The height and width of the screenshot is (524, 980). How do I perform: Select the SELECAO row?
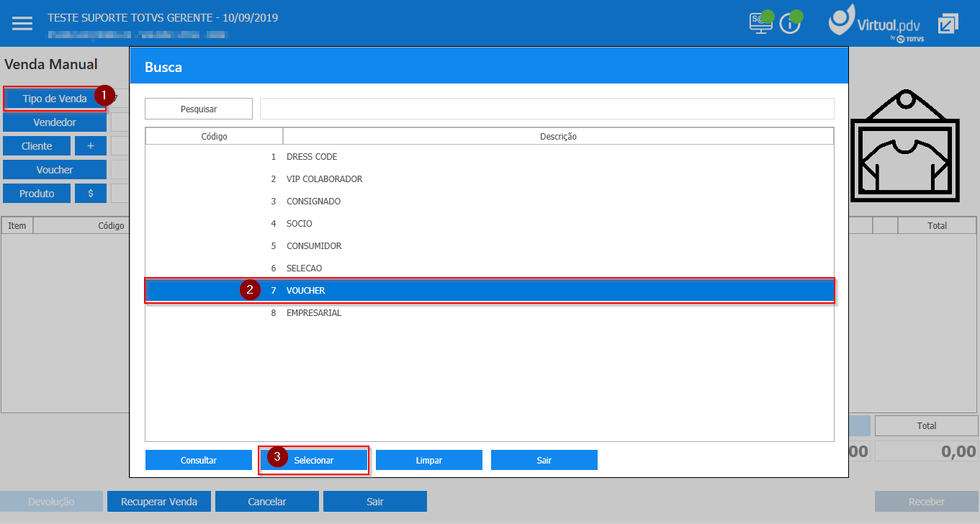click(x=490, y=268)
